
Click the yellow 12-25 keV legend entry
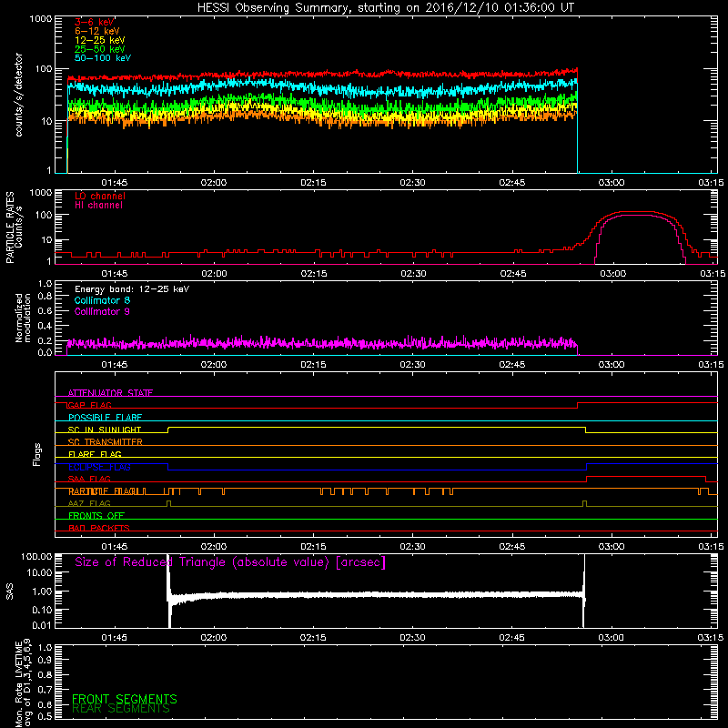pyautogui.click(x=100, y=40)
